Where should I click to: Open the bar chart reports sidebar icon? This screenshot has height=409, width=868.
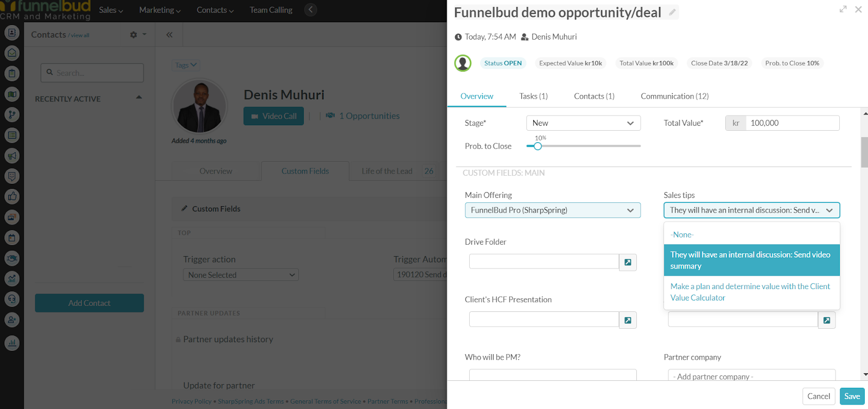pyautogui.click(x=12, y=343)
